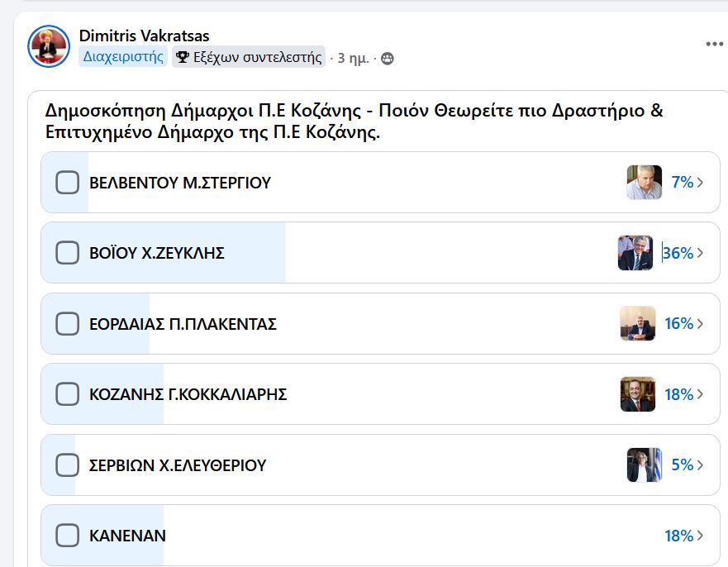The image size is (728, 567).
Task: Expand the 7% voters chevron
Action: point(700,183)
